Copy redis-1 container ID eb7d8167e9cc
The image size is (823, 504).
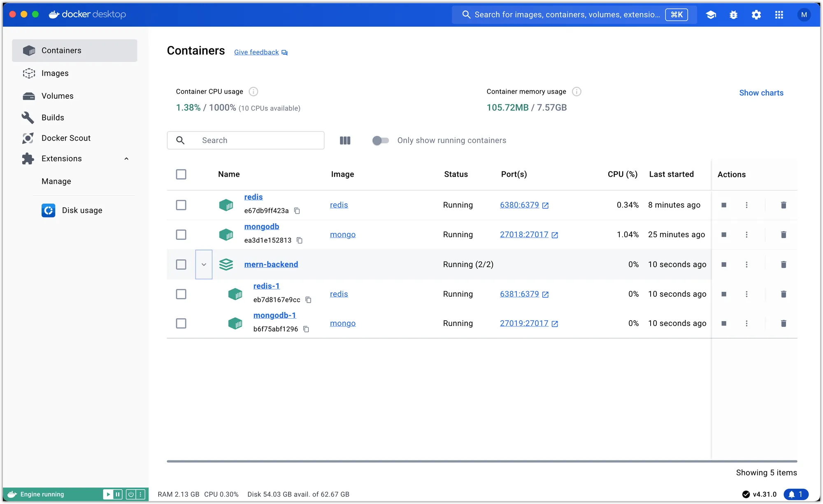[x=308, y=300]
